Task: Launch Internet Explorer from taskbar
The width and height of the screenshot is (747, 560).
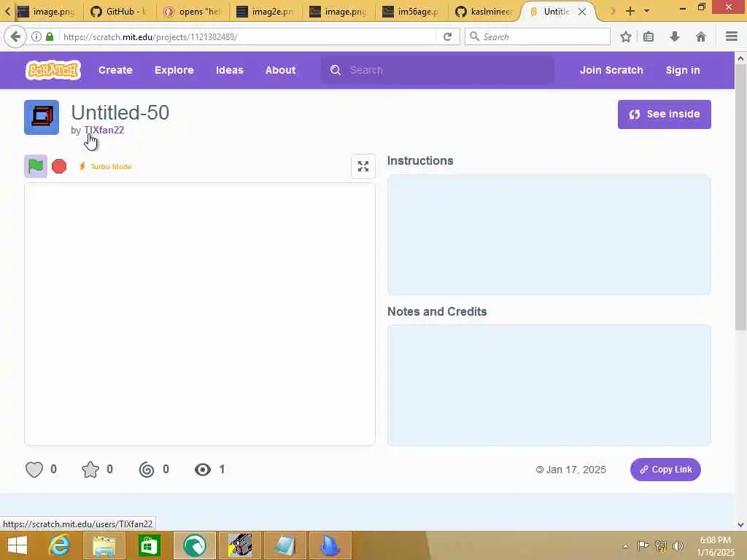Action: click(x=59, y=545)
